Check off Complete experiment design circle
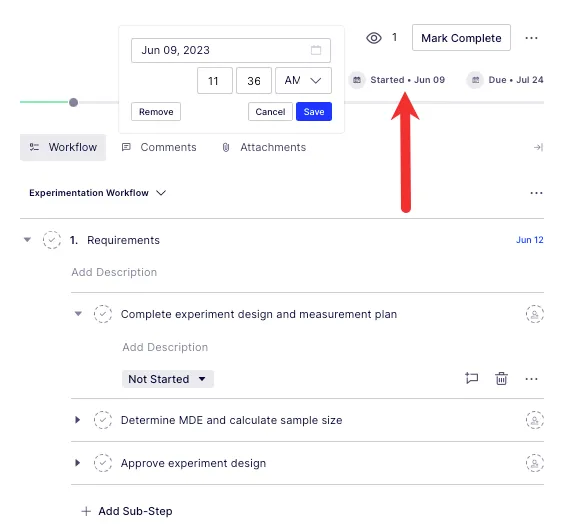This screenshot has height=530, width=573. [103, 314]
